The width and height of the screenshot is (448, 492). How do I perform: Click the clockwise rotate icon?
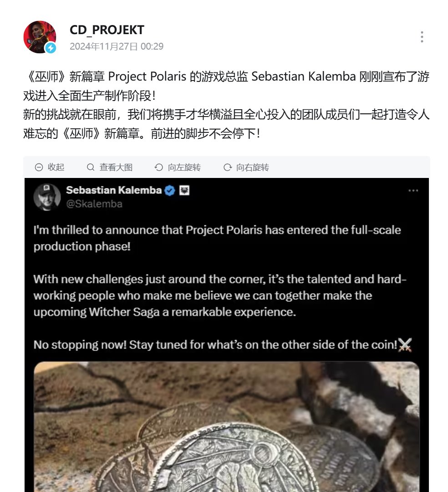tap(228, 167)
